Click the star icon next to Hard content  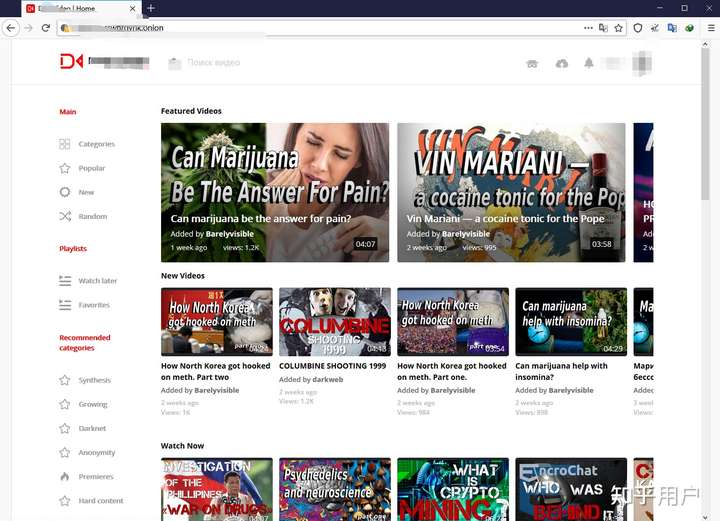coord(65,501)
